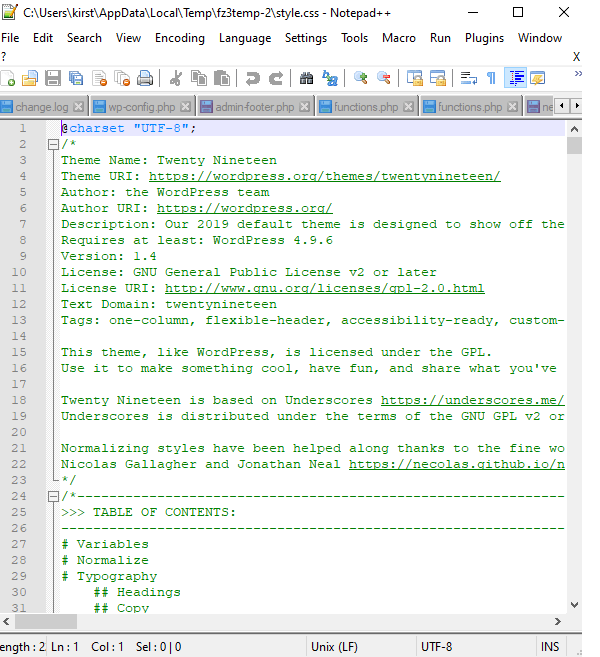The image size is (600, 657).
Task: Click the wordpress.org/themes/twentynineteen link
Action: click(x=325, y=176)
